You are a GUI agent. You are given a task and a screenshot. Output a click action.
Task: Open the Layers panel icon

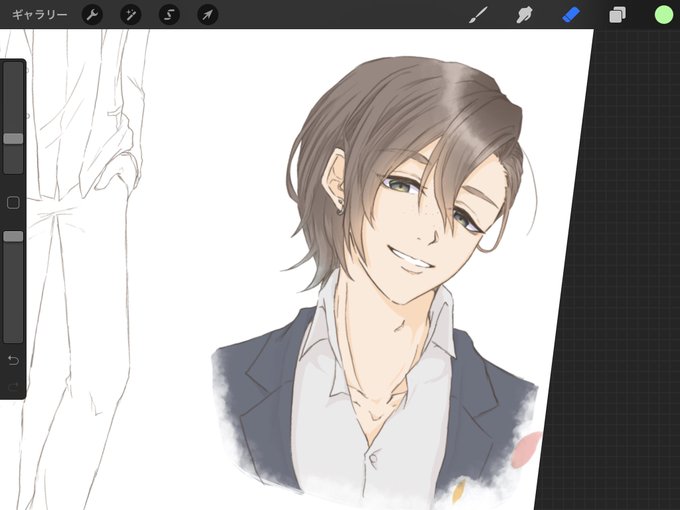(617, 15)
